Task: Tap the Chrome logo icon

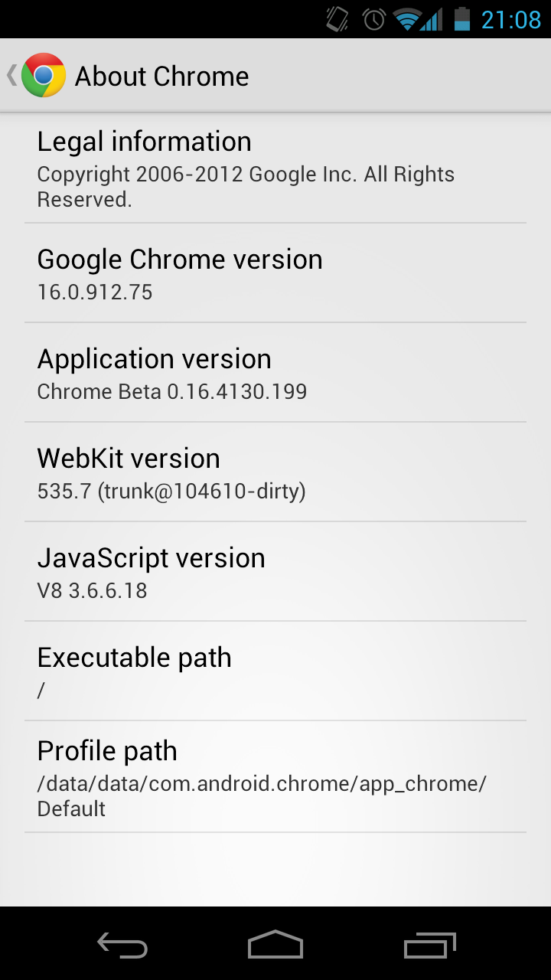Action: coord(44,76)
